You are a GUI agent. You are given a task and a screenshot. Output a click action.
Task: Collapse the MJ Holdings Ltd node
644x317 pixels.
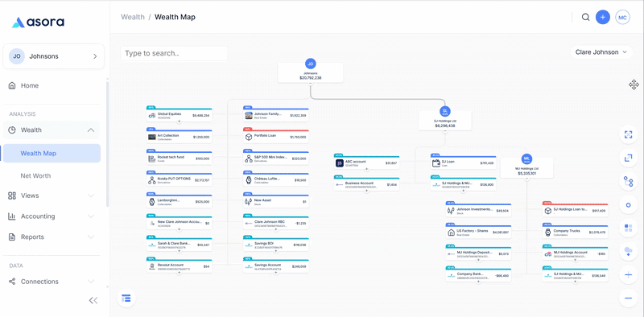(x=527, y=178)
